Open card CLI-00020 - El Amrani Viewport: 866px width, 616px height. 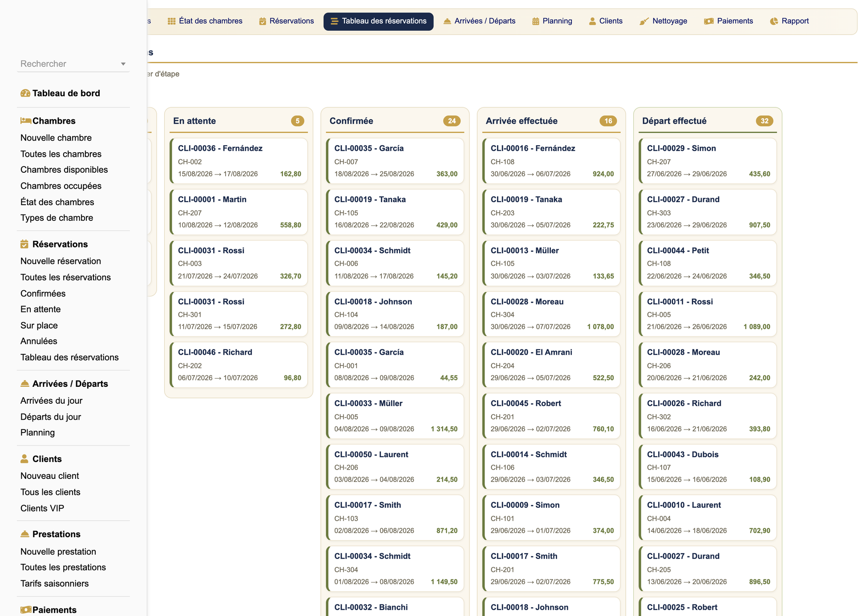coord(551,365)
